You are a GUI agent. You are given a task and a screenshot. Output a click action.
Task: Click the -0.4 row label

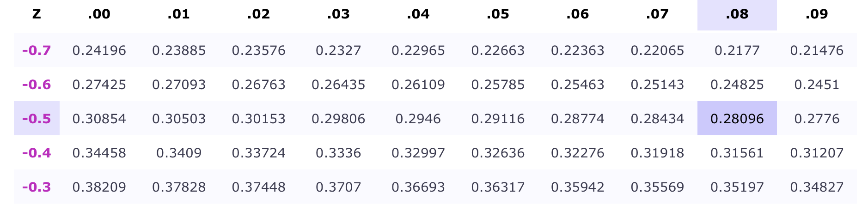[x=37, y=153]
